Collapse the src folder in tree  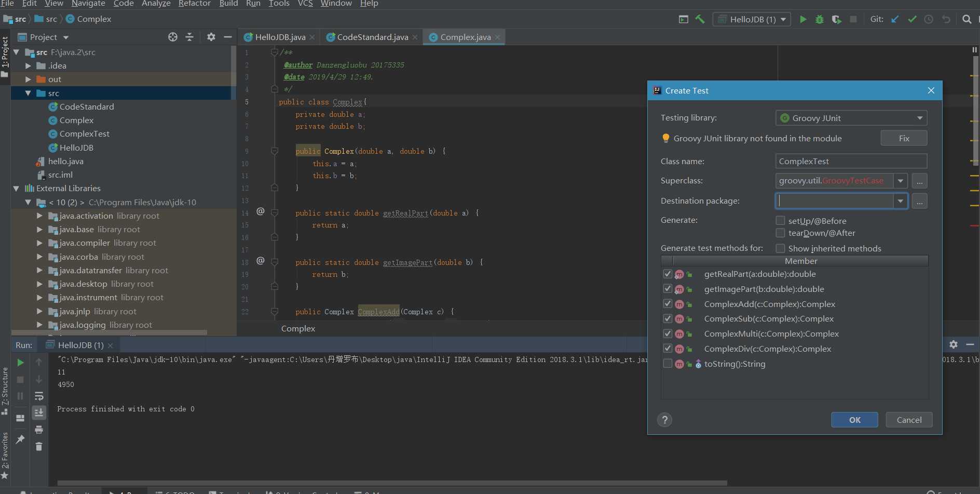(x=28, y=93)
